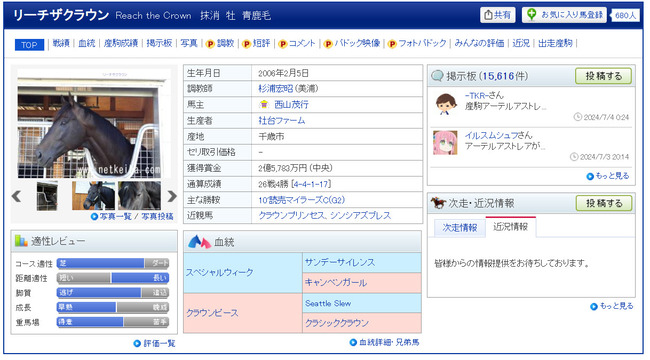Open the 血統 tab in navigation
The image size is (650, 360).
coord(87,43)
